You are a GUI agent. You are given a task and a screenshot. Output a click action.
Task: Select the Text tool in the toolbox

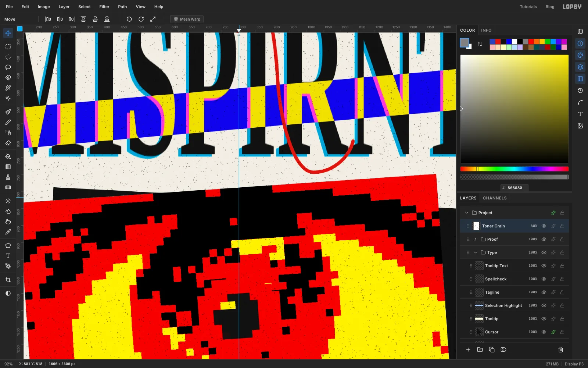[8, 256]
